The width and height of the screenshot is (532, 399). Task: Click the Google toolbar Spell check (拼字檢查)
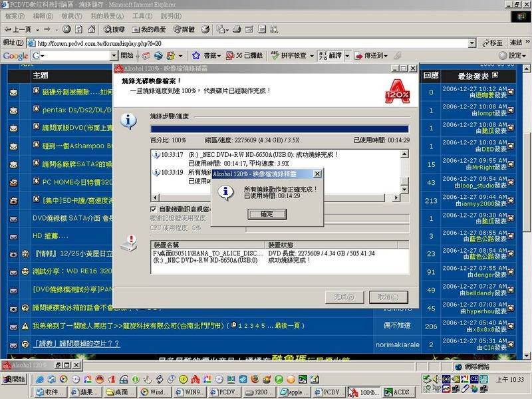tap(289, 55)
